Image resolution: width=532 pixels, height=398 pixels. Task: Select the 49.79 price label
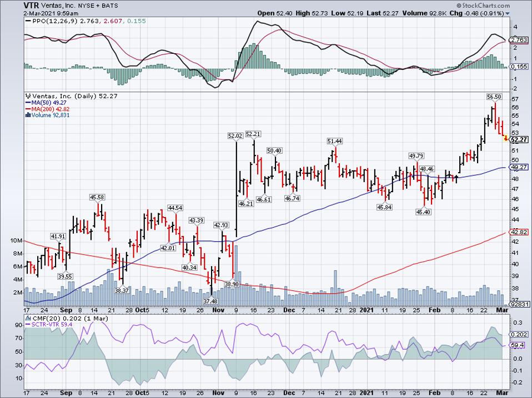pos(416,156)
